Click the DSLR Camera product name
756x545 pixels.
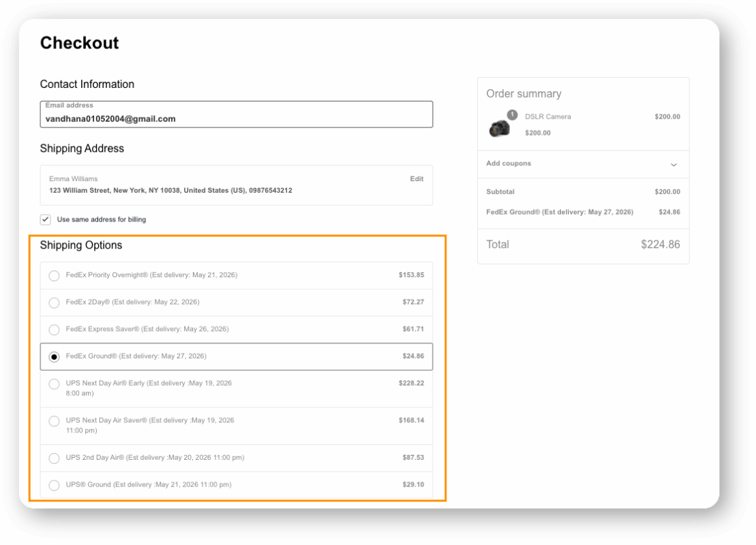tap(547, 116)
